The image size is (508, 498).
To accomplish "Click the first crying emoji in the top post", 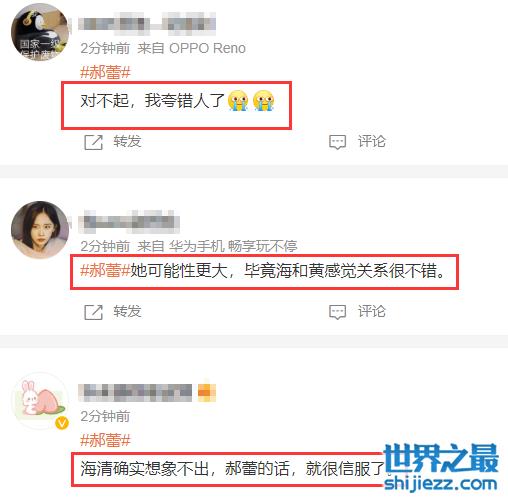I will [238, 100].
